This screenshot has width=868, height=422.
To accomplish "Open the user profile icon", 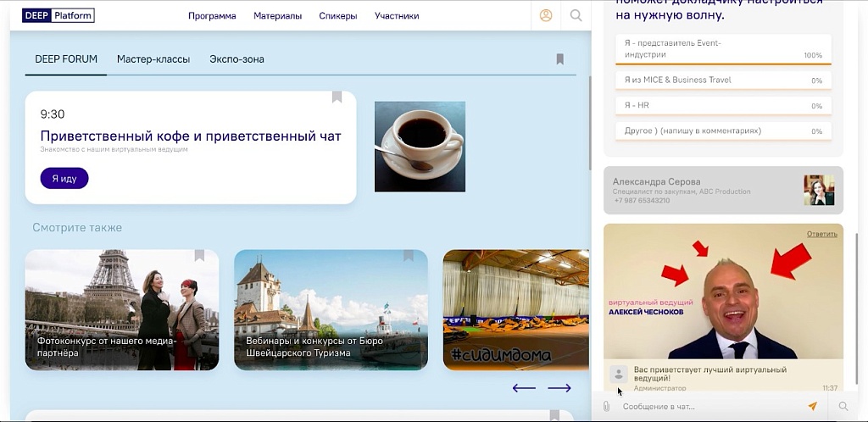I will coord(546,15).
